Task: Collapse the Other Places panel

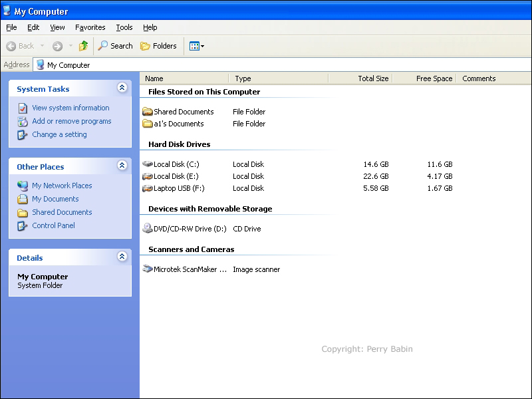Action: (122, 165)
